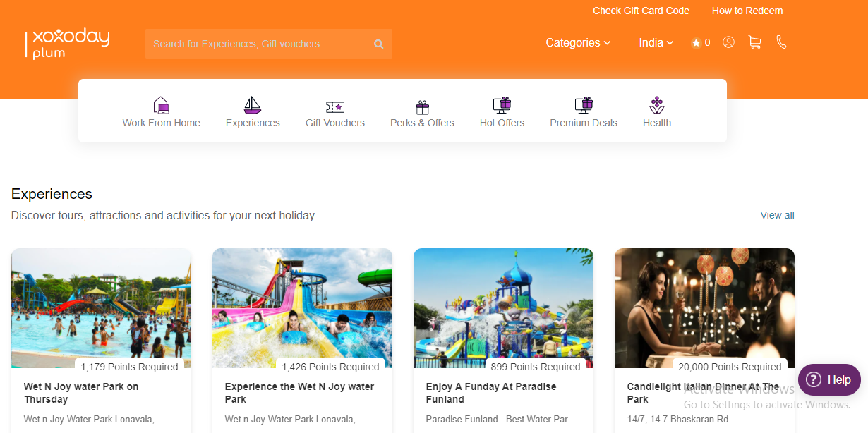Open the Experiences boat icon
The width and height of the screenshot is (868, 433).
(x=252, y=105)
